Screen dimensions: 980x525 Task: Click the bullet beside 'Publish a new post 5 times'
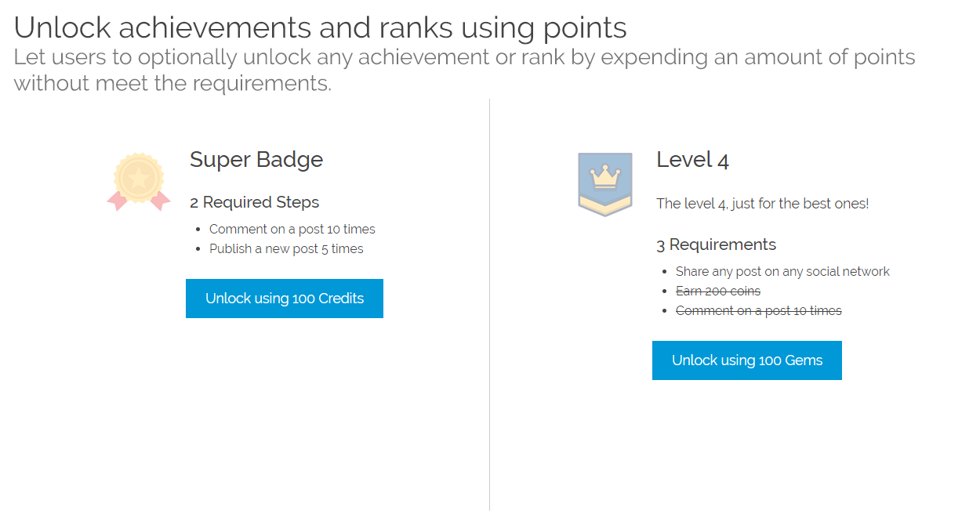tap(197, 248)
